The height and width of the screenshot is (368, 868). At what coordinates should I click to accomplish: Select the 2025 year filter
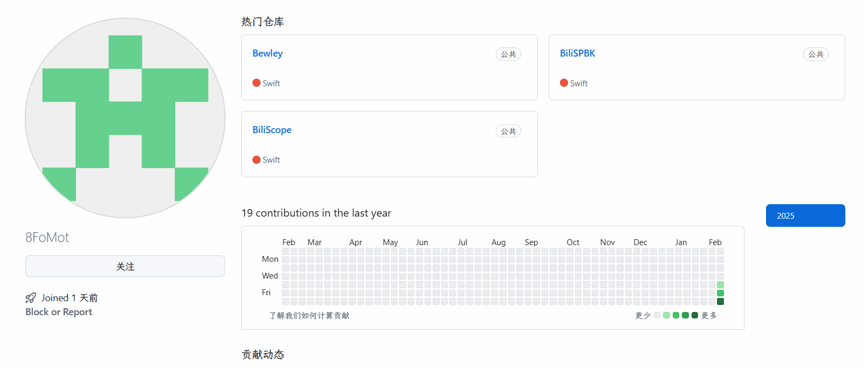(x=805, y=216)
